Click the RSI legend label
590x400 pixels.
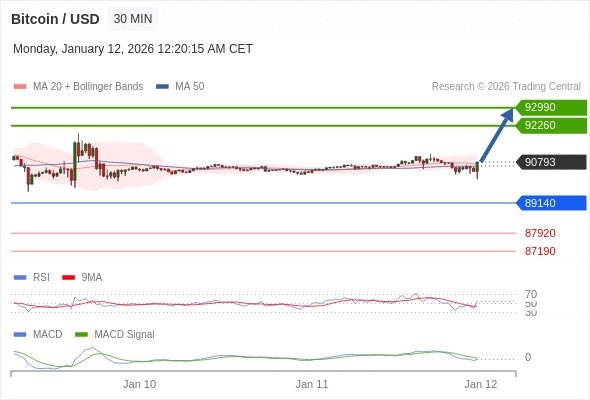coord(41,278)
